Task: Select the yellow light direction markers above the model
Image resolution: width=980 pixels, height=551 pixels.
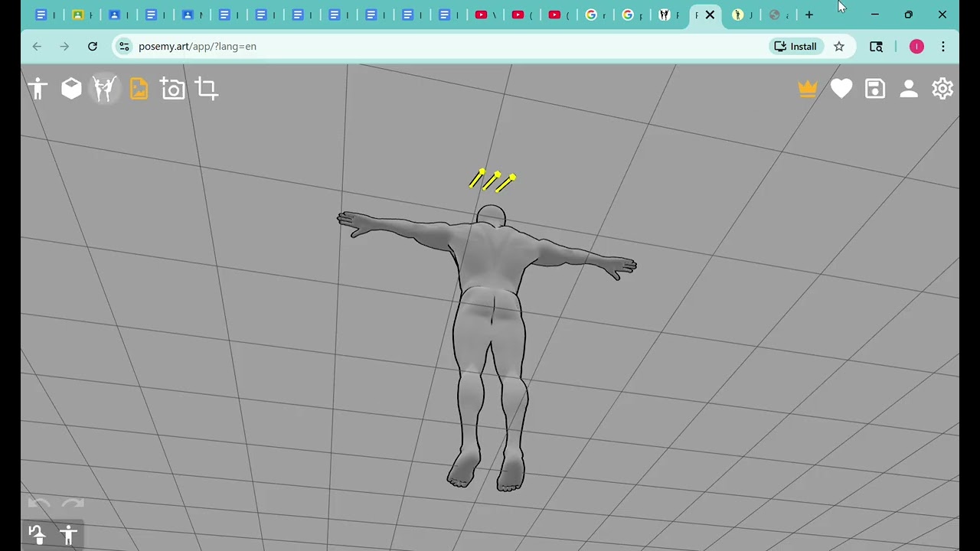Action: point(492,181)
